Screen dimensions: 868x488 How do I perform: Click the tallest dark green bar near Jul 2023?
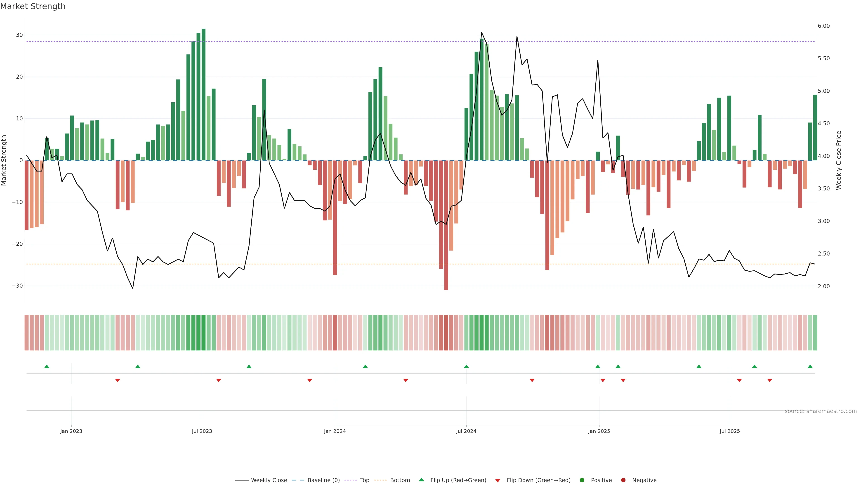click(203, 94)
